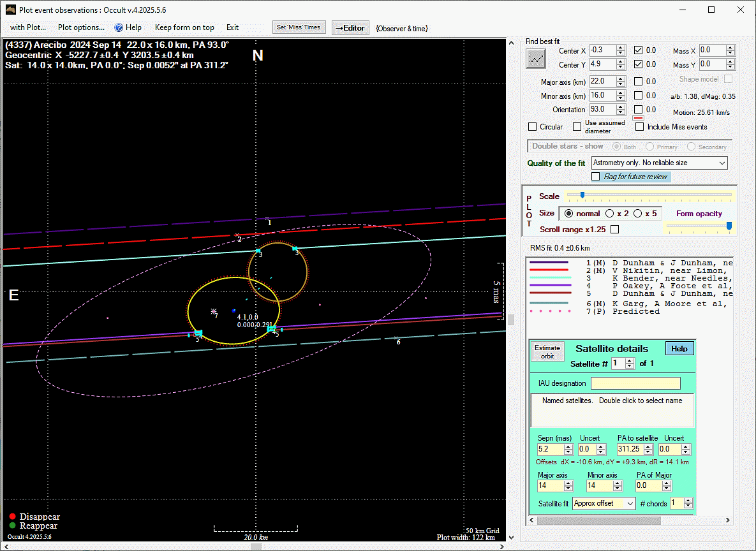Select the normal size radio button

pos(569,214)
